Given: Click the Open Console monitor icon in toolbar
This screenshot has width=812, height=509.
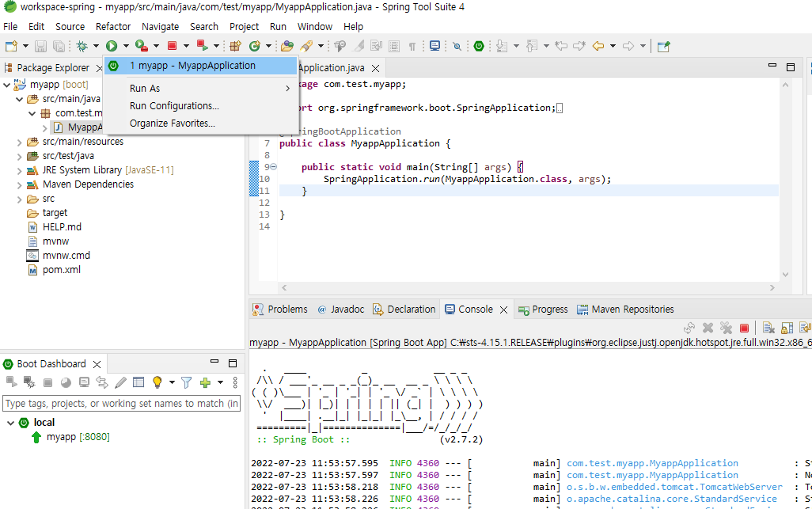Looking at the screenshot, I should point(435,46).
